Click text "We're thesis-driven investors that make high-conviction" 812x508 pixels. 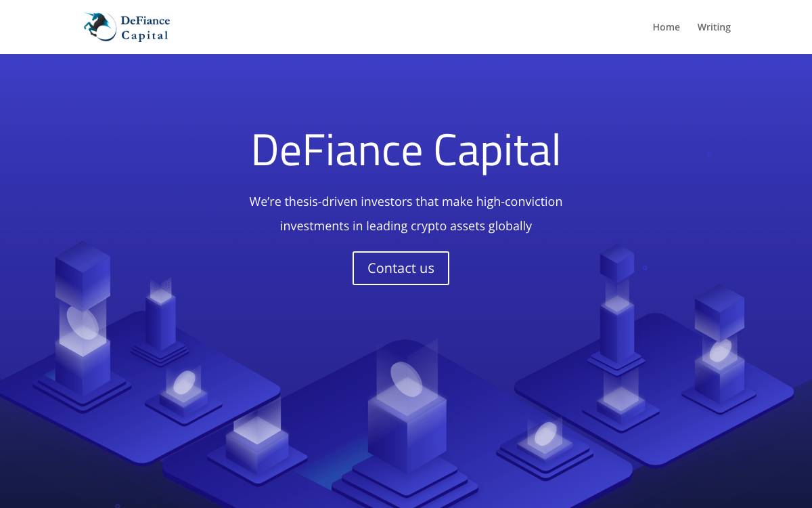click(x=406, y=201)
